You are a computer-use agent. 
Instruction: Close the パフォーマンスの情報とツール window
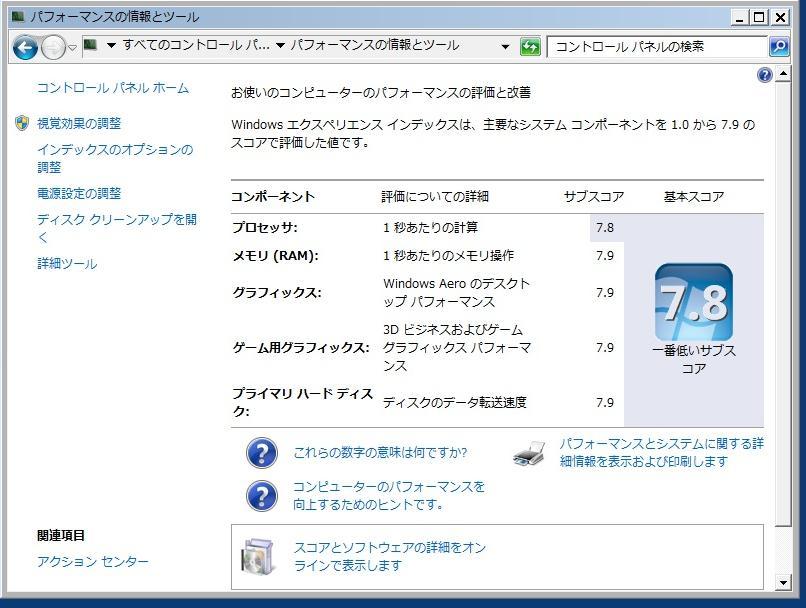point(780,17)
